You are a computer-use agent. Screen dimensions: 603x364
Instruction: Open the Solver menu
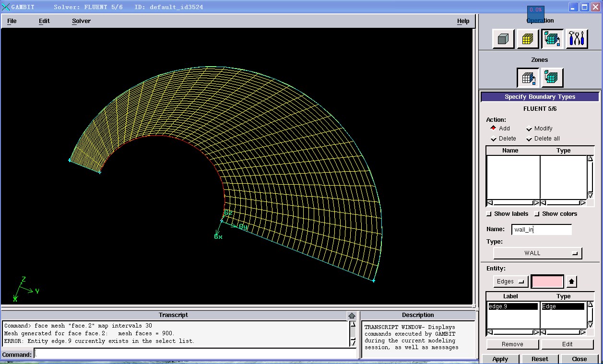(81, 21)
